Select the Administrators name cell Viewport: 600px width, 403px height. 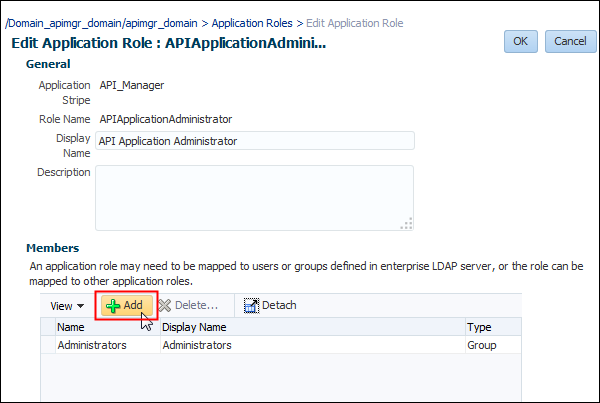(108, 345)
